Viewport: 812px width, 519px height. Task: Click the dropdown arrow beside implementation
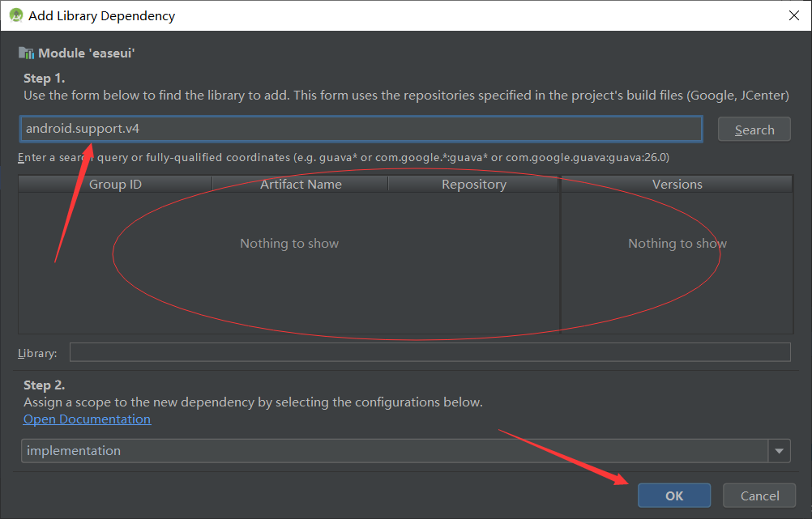(778, 450)
